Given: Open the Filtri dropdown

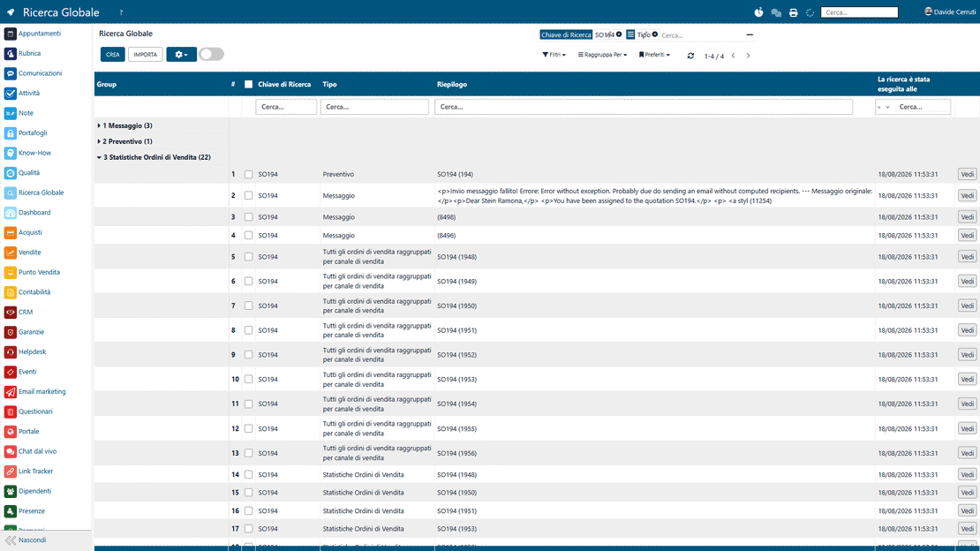Looking at the screenshot, I should 554,55.
